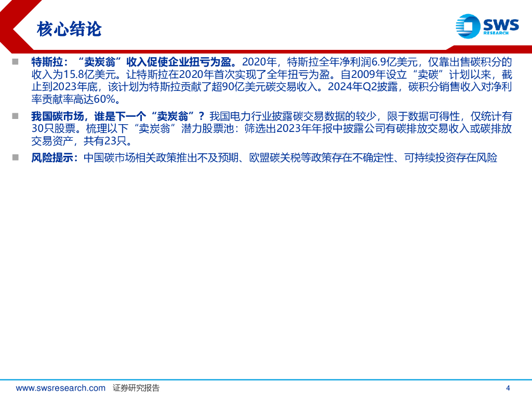This screenshot has width=532, height=399.
Task: Click the bold heading 特斯拉：“卖炭翁”收入促使企业扭亏为盈
Action: coord(134,62)
